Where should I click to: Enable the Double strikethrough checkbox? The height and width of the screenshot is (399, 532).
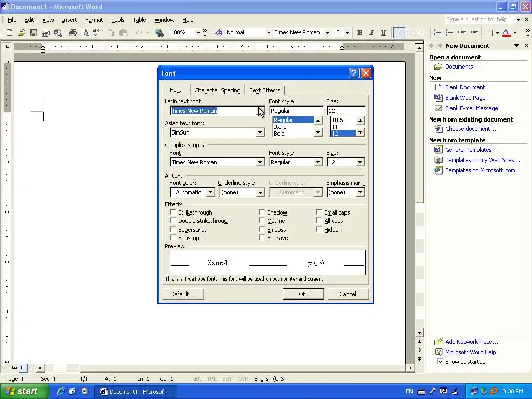[173, 221]
